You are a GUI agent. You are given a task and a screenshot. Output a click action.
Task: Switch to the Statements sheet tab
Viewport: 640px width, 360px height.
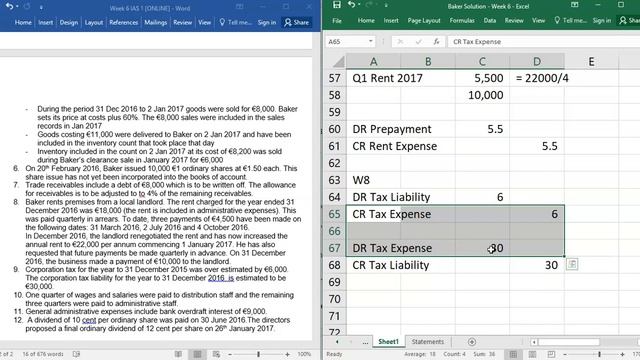(x=427, y=342)
